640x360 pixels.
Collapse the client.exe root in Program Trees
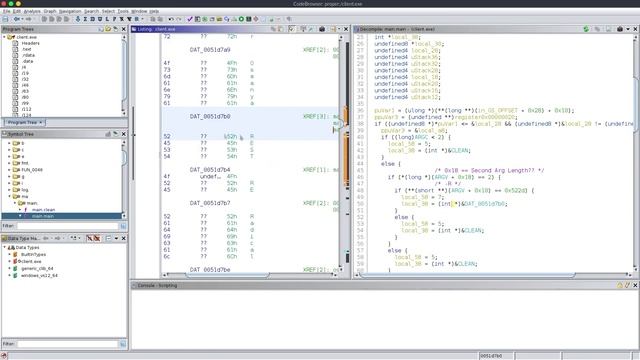click(x=4, y=37)
